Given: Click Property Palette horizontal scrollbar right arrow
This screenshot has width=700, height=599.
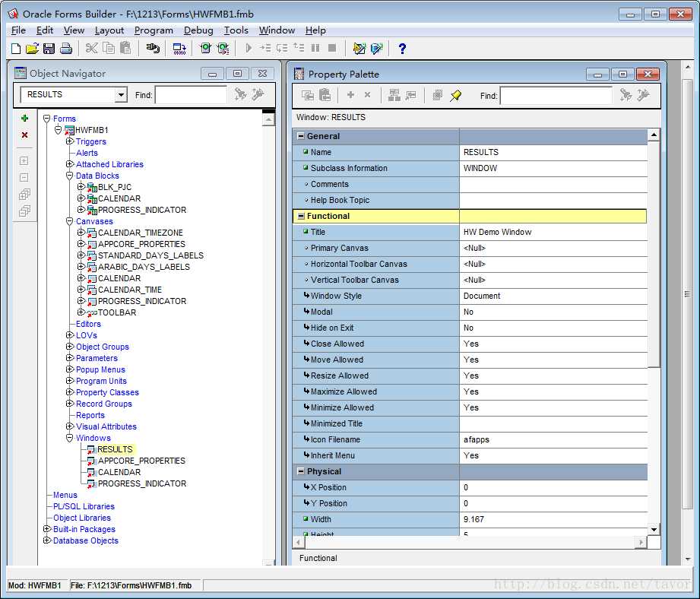Looking at the screenshot, I should (x=641, y=542).
